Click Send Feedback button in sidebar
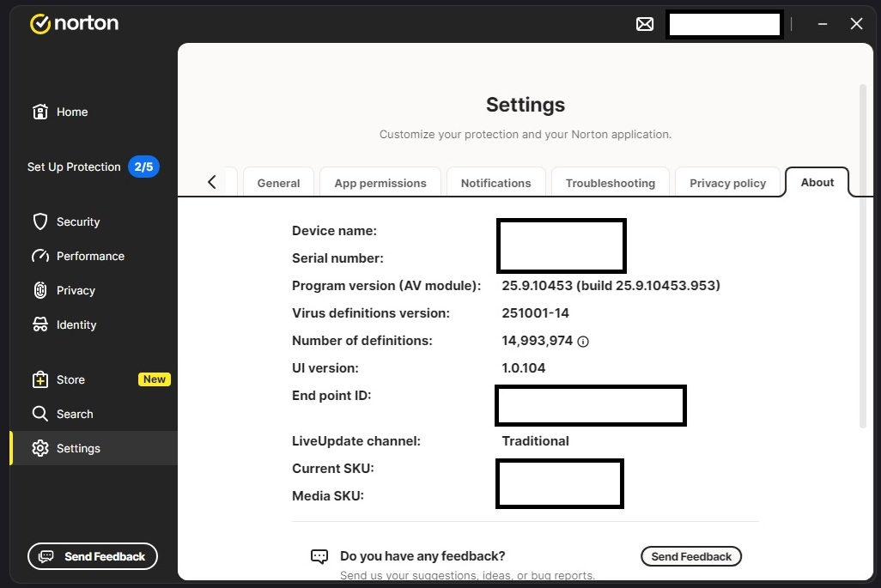The width and height of the screenshot is (881, 588). pyautogui.click(x=93, y=556)
